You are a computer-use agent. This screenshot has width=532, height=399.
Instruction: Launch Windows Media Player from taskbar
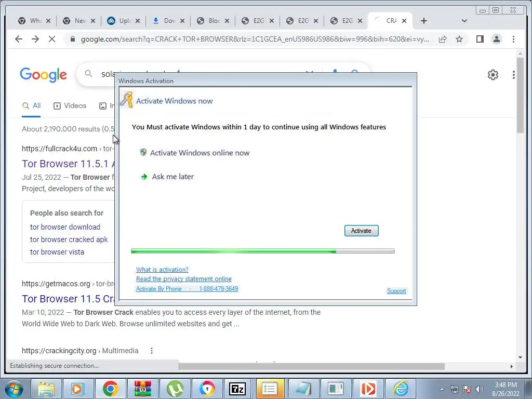[x=78, y=389]
